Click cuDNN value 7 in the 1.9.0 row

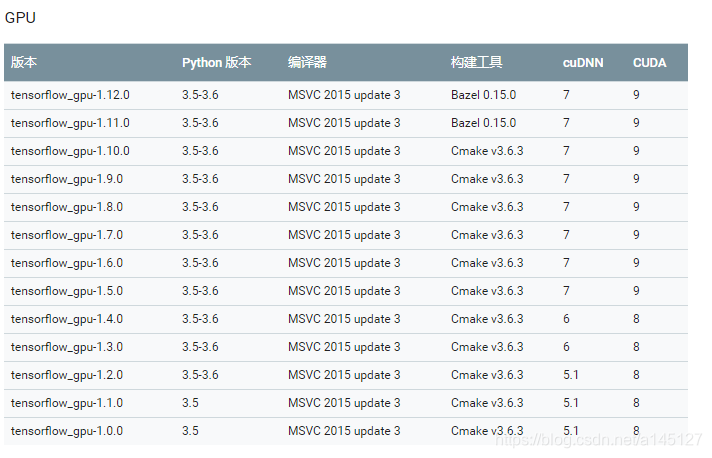pos(566,179)
